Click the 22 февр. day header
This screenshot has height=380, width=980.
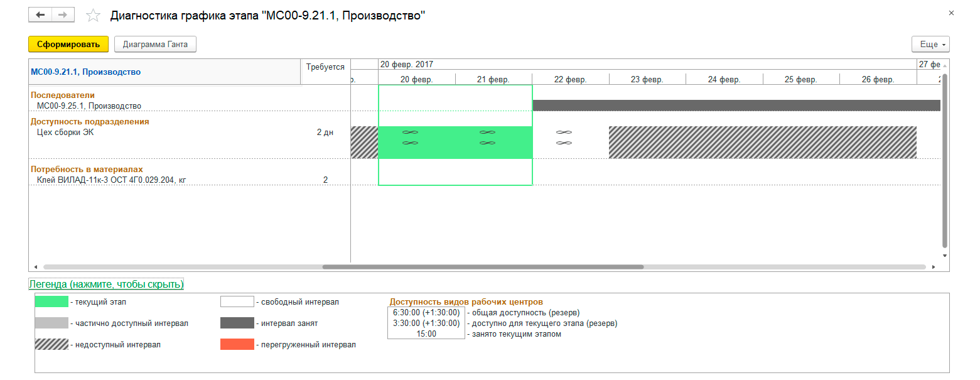(570, 79)
